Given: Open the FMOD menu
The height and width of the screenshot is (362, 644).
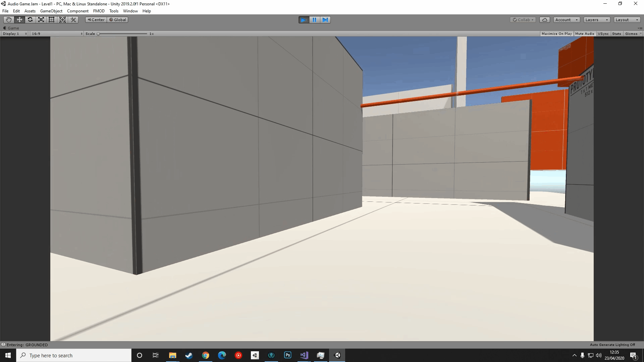Looking at the screenshot, I should pos(99,11).
